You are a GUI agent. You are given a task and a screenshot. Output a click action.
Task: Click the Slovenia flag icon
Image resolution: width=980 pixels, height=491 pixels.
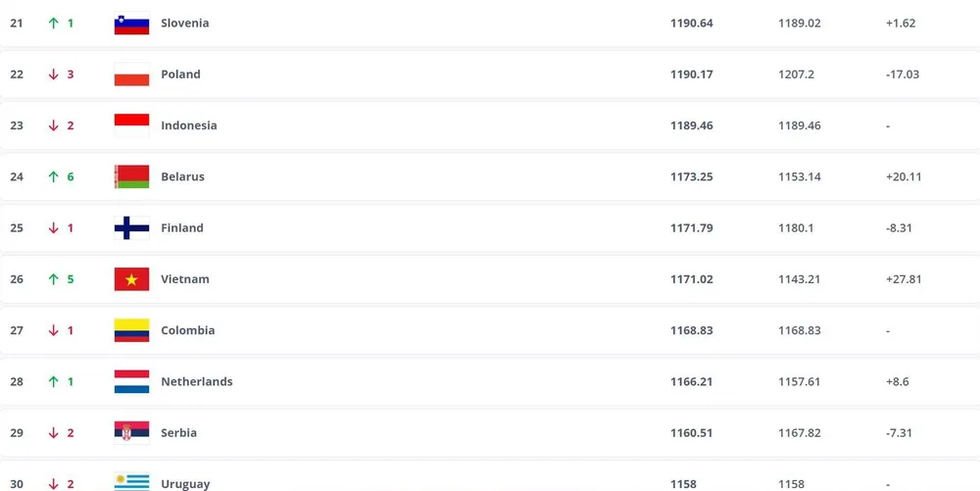[131, 24]
